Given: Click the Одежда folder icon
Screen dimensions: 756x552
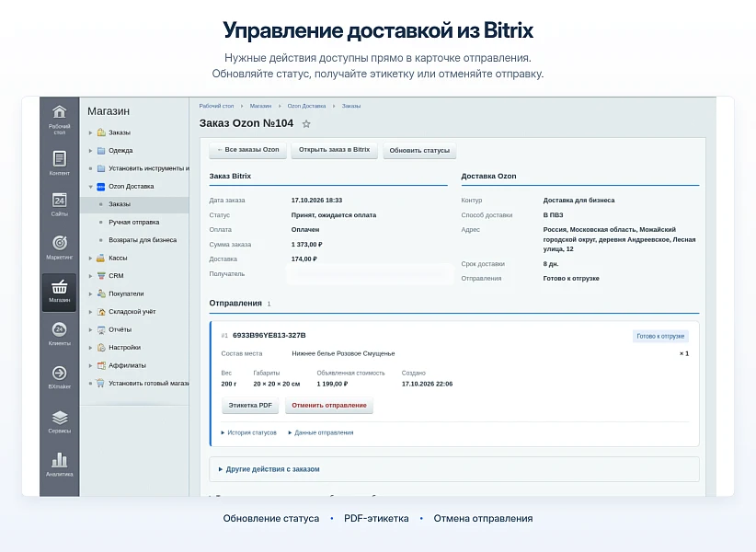Looking at the screenshot, I should point(101,150).
